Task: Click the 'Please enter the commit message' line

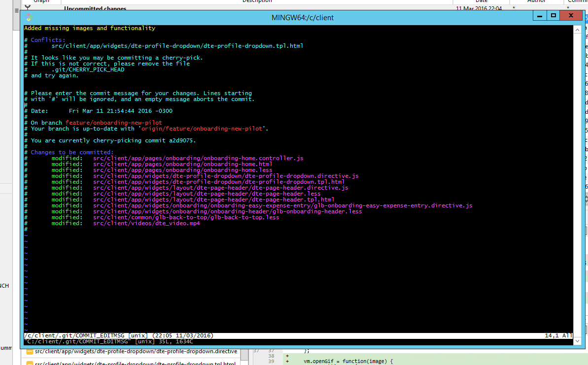Action: [138, 93]
